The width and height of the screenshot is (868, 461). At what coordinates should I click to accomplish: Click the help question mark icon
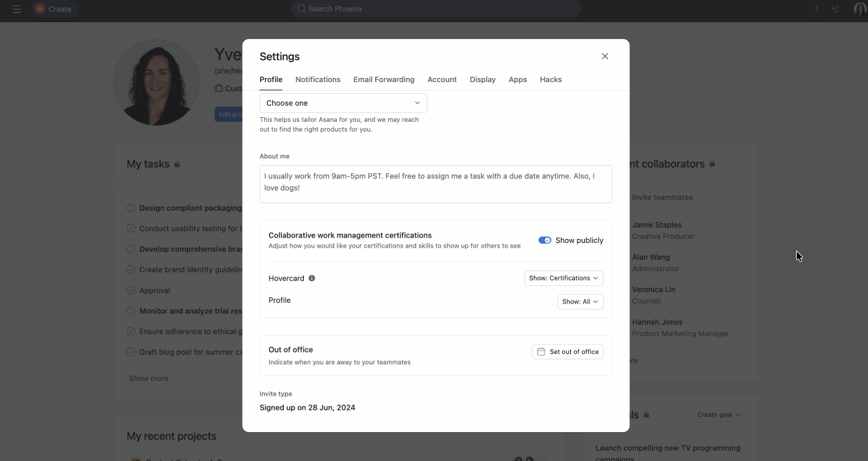(816, 9)
